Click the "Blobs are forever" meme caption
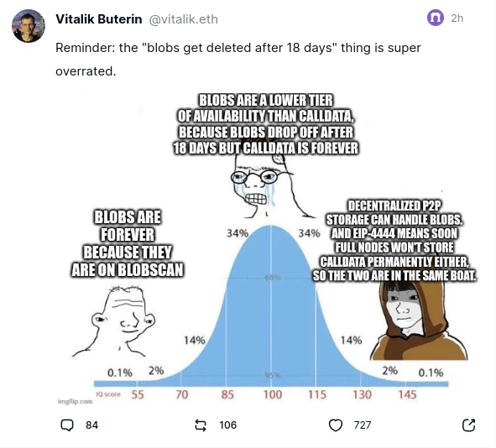 (x=128, y=243)
